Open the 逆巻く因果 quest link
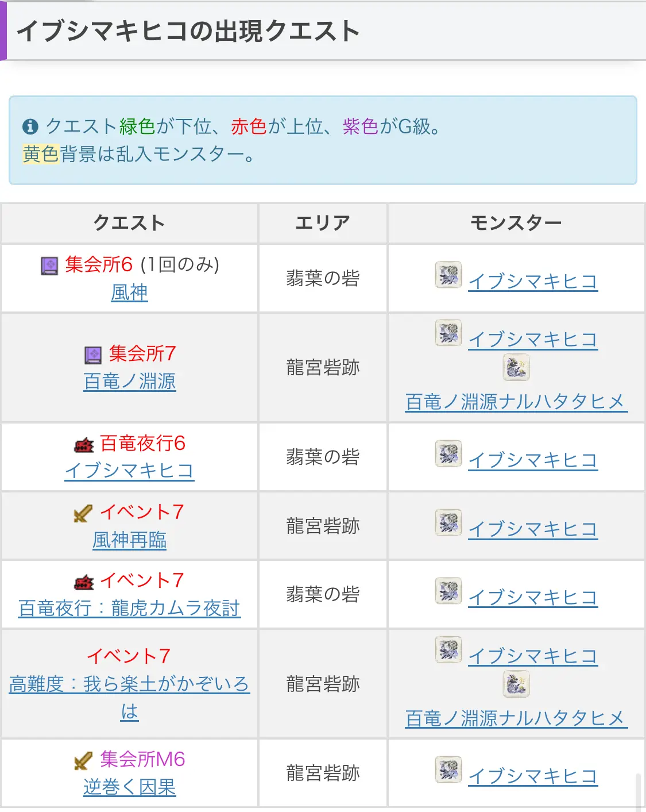The height and width of the screenshot is (812, 646). point(130,787)
